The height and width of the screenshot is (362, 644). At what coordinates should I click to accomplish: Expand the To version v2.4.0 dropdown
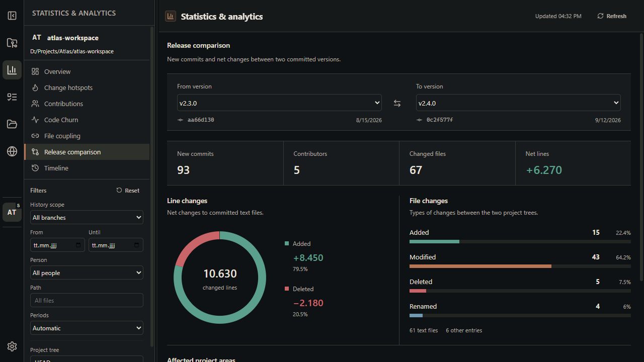tap(518, 103)
